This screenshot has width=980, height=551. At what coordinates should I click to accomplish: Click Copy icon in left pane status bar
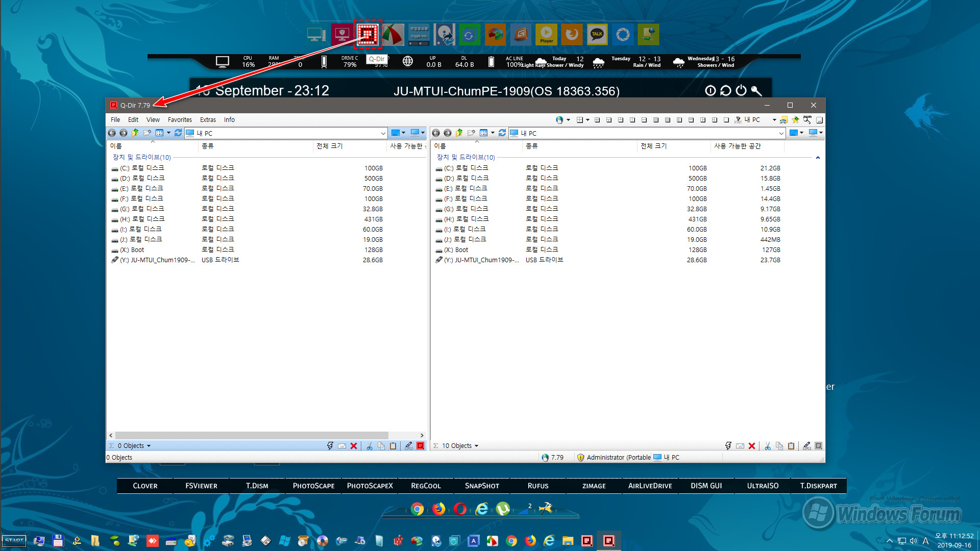coord(381,446)
